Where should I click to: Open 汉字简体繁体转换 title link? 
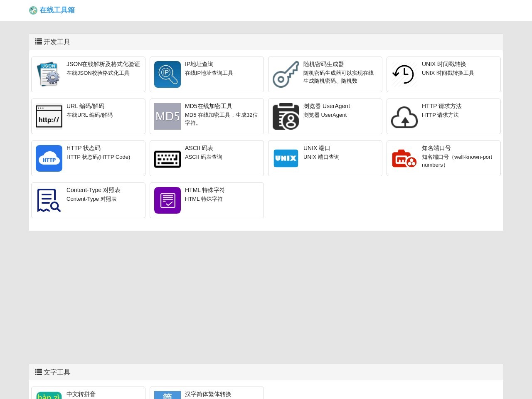coord(208,394)
